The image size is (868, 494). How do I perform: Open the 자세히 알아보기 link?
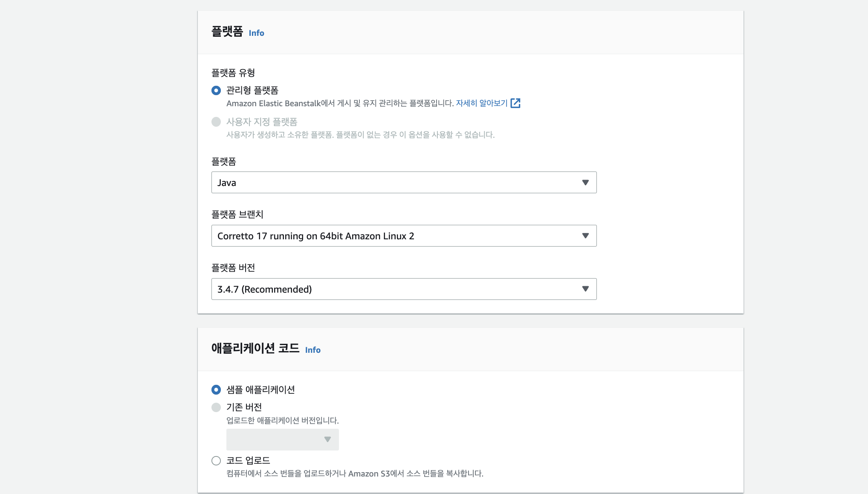(482, 103)
